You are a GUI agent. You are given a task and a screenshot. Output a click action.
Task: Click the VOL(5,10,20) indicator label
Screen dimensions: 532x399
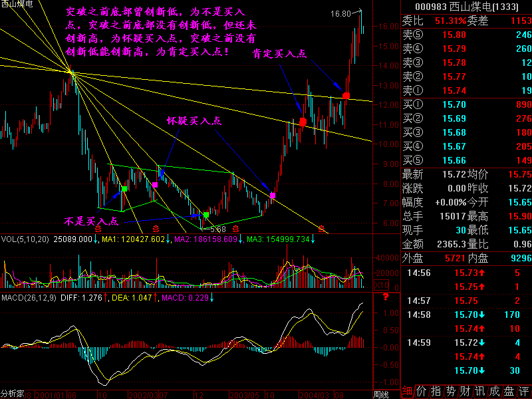(25, 239)
